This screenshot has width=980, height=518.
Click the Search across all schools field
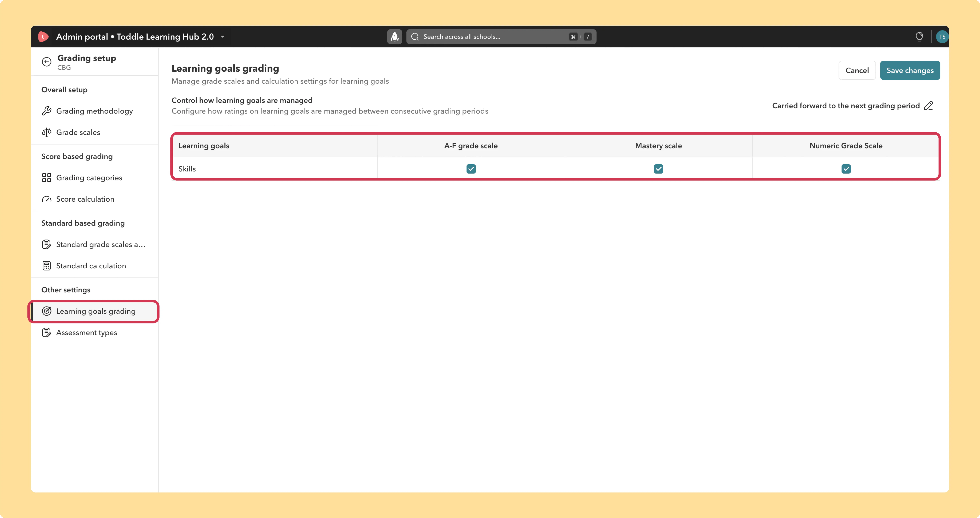point(501,37)
